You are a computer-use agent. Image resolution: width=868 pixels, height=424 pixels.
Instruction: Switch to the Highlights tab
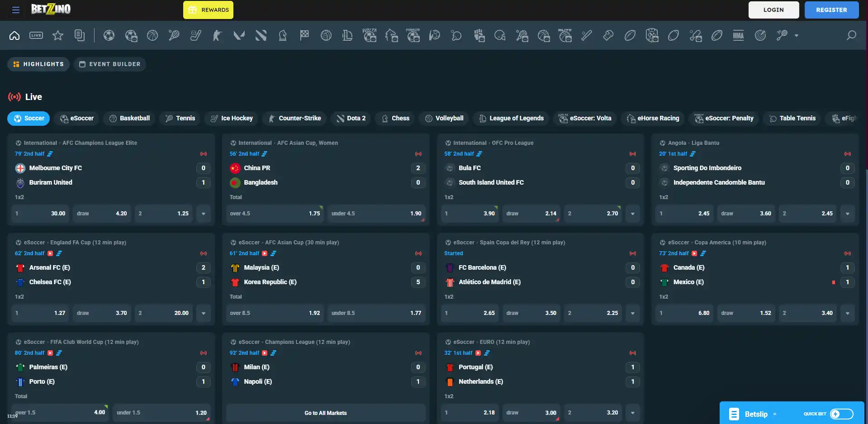38,64
